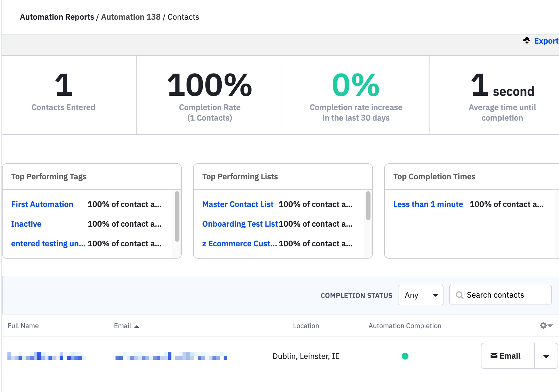Screen dimensions: 559x392
Task: Open the Less than 1 minute completion link
Action: [x=428, y=204]
